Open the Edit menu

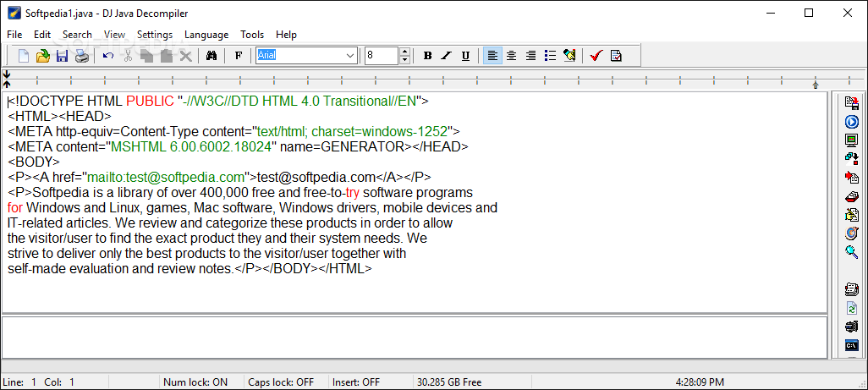[42, 35]
